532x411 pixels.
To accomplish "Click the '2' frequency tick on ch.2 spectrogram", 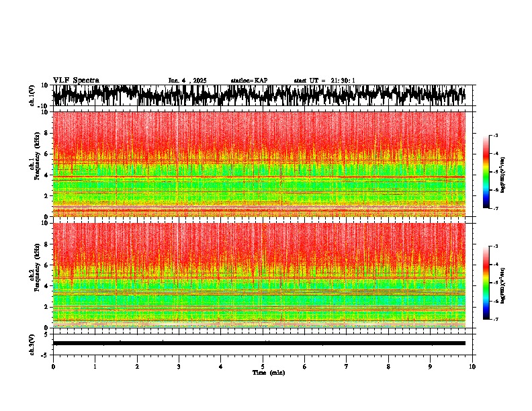I will [x=47, y=307].
